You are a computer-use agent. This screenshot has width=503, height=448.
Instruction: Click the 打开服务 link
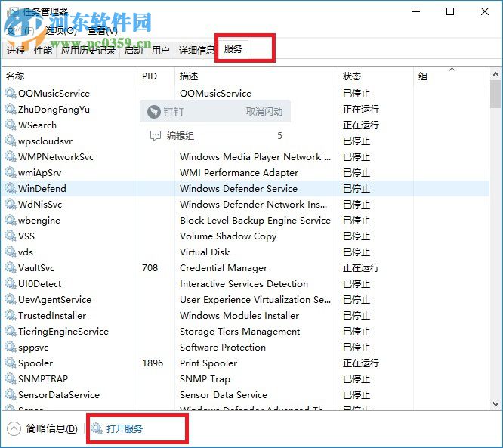(x=125, y=429)
